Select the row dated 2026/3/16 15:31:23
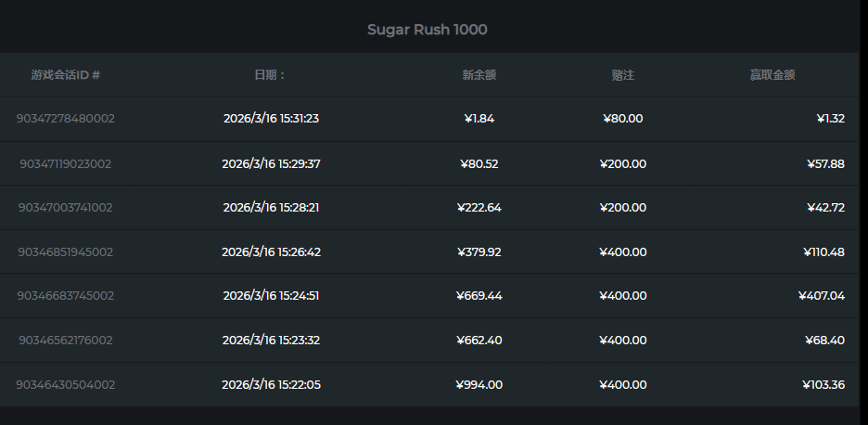The image size is (868, 425). (271, 119)
